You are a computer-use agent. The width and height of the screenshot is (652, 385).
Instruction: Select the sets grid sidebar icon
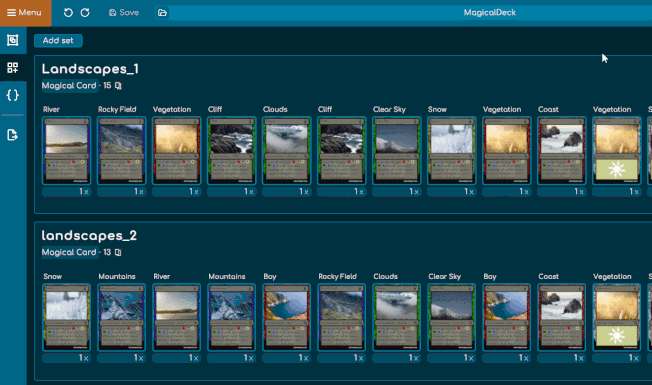tap(12, 67)
